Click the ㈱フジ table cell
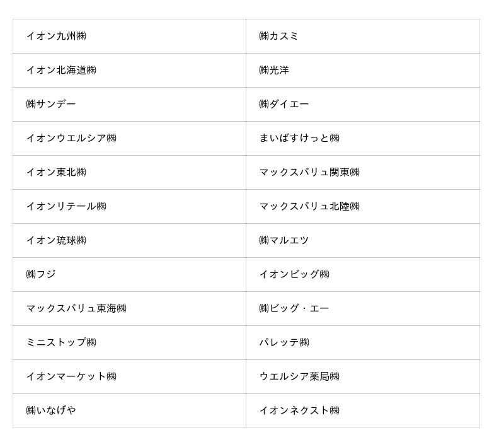Viewport: 504px width, 447px height. 41,274
